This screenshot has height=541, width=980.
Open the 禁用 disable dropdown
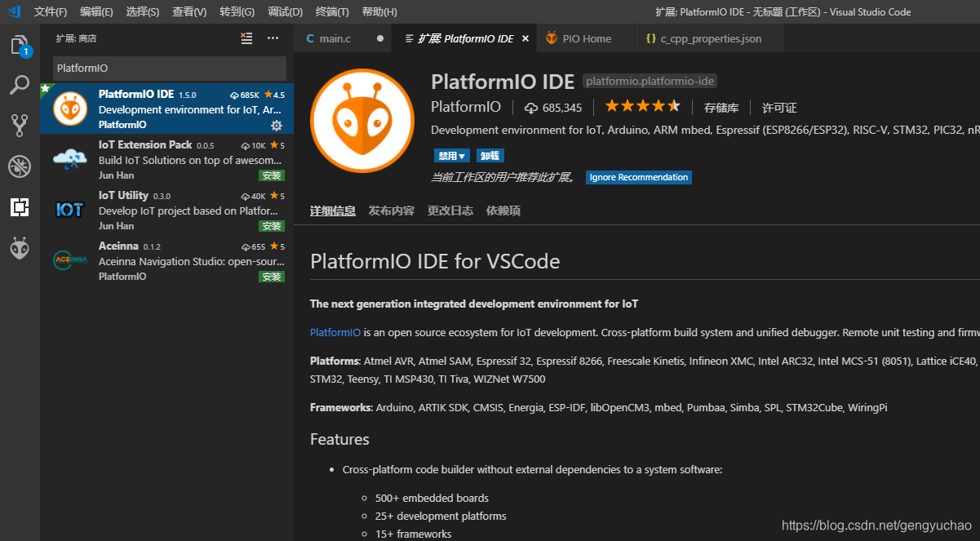tap(451, 155)
